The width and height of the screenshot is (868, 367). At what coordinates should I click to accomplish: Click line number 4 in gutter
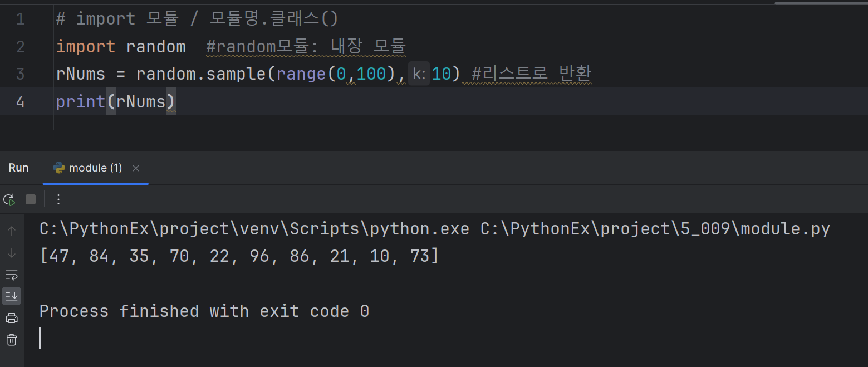click(x=21, y=102)
